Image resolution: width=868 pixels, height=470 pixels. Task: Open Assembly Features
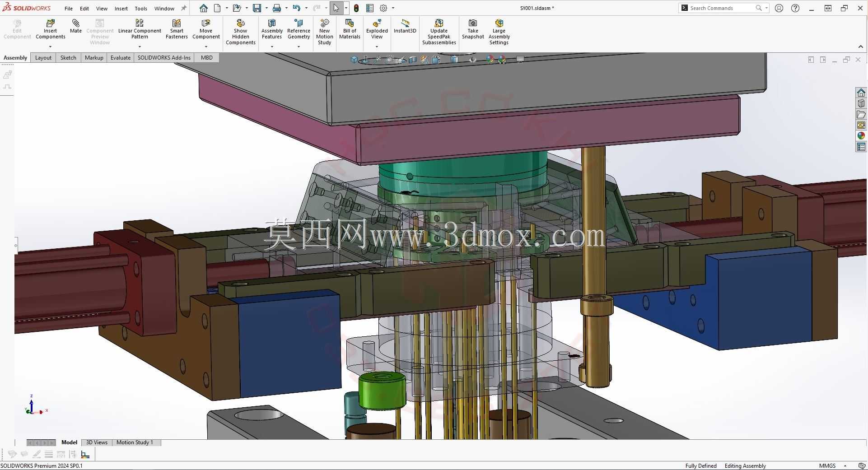point(272,30)
